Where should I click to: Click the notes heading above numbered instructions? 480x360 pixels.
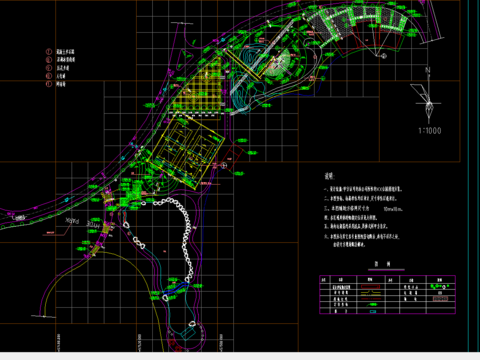tap(329, 176)
